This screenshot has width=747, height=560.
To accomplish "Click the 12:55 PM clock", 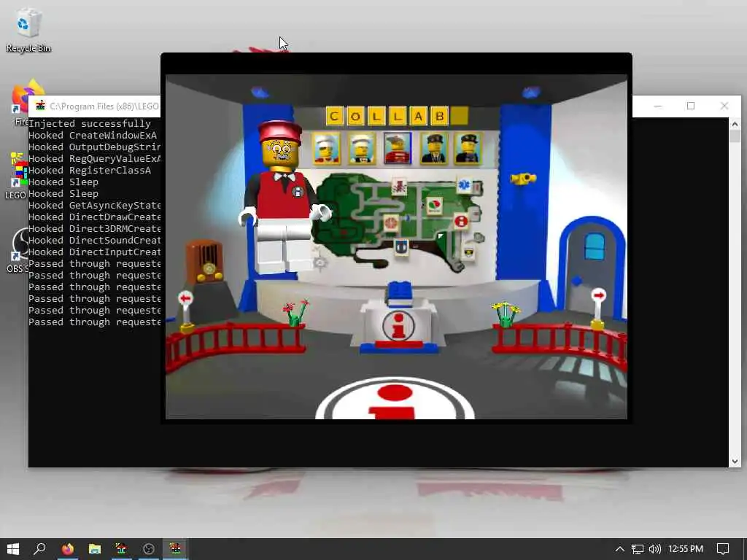I will [686, 549].
